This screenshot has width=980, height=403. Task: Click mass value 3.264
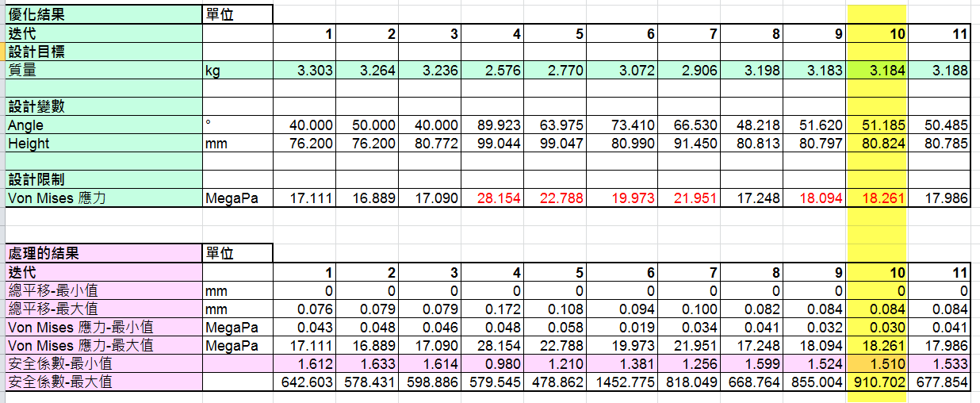[x=367, y=70]
